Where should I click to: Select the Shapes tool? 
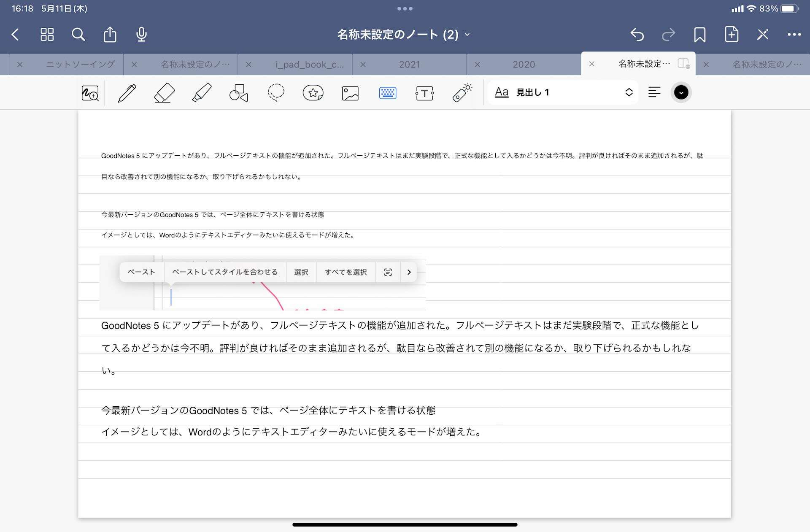click(238, 93)
